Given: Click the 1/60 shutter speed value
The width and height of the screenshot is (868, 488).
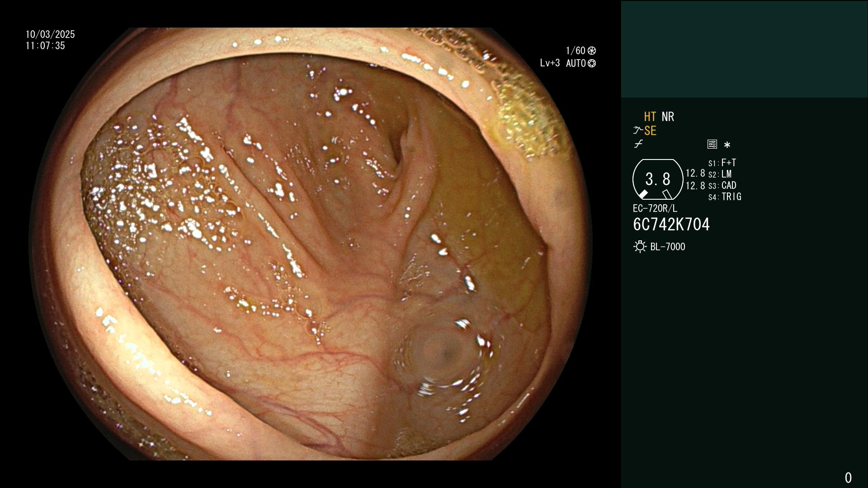Looking at the screenshot, I should pos(576,51).
